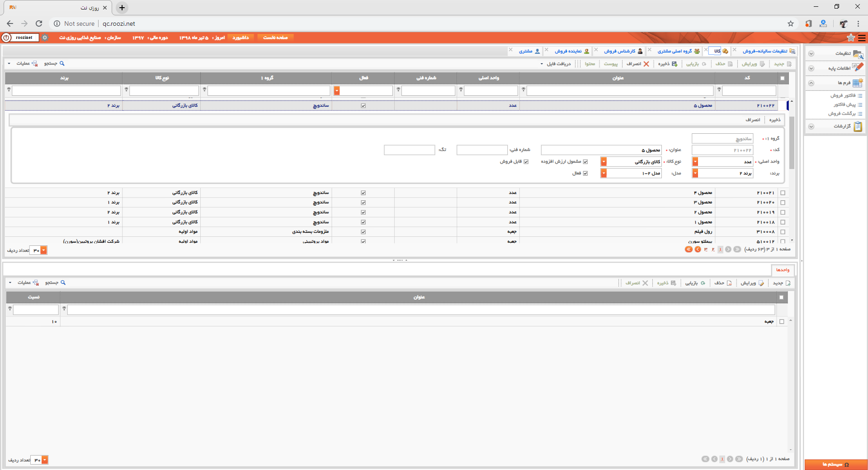Open the واحد اصلی dropdown
868x470 pixels.
point(695,162)
